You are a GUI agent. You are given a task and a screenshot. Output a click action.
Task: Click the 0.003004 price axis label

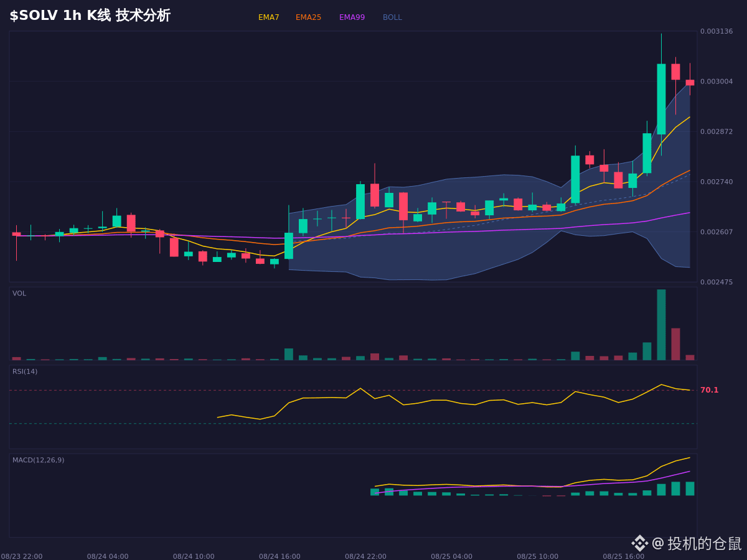pos(716,82)
